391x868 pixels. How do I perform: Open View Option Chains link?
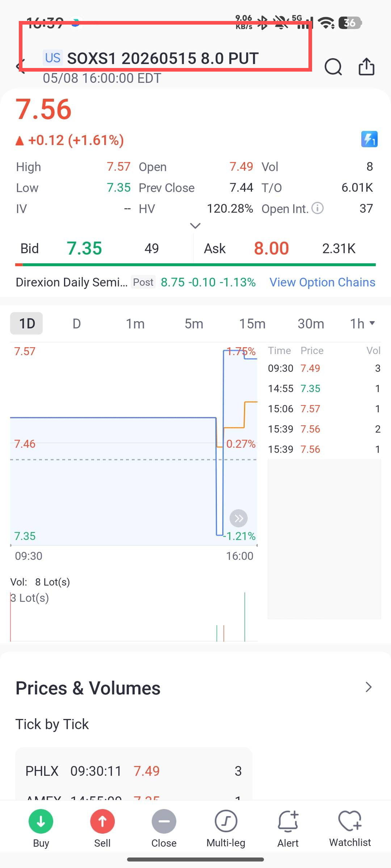click(x=322, y=282)
